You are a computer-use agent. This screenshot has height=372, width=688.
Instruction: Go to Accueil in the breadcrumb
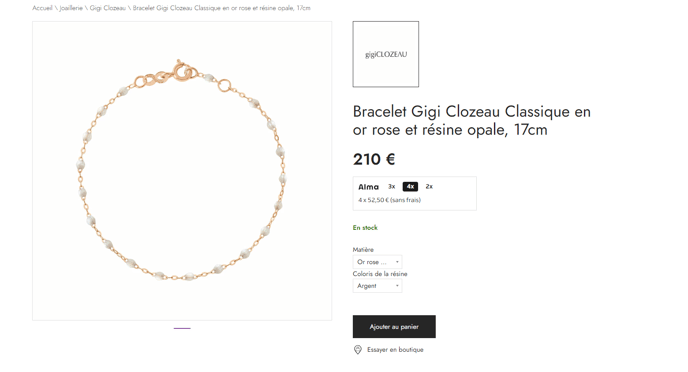point(42,8)
